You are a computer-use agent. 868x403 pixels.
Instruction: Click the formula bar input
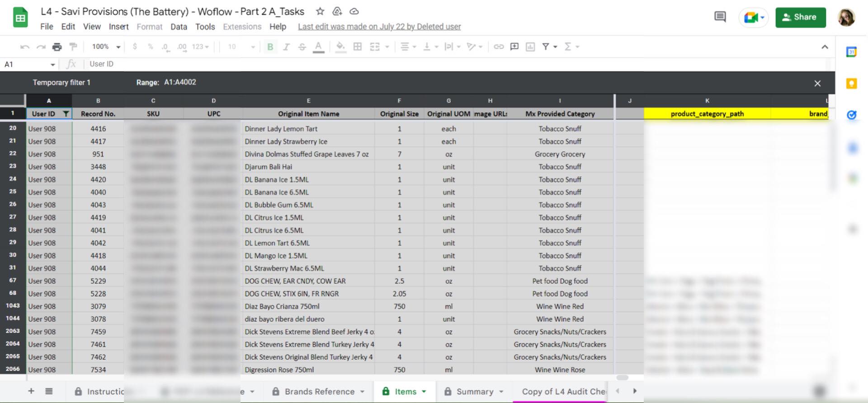(x=457, y=64)
